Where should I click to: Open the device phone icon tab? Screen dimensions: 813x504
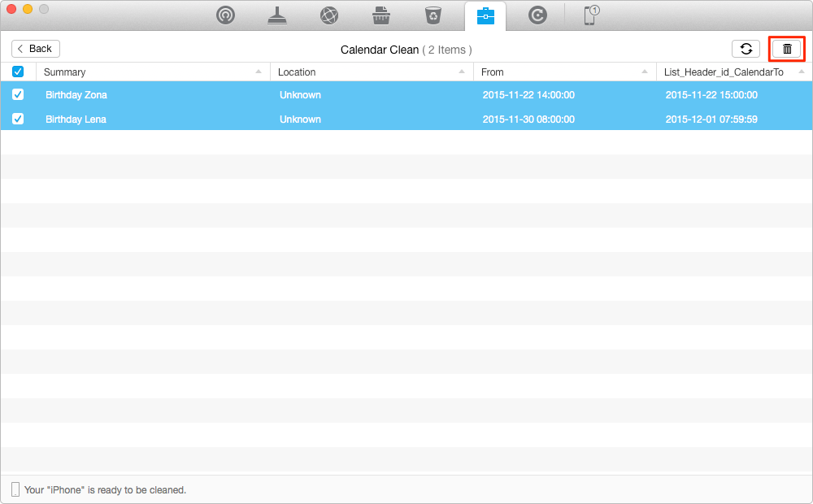tap(591, 15)
